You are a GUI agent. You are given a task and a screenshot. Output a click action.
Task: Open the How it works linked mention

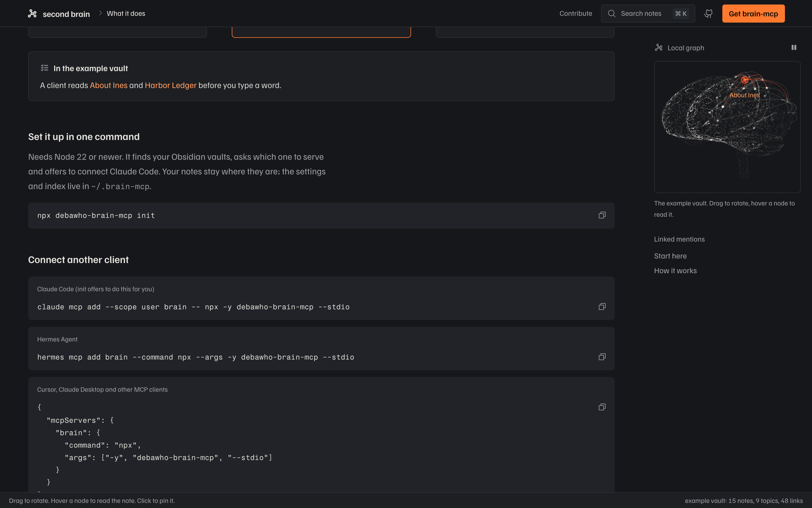coord(675,271)
